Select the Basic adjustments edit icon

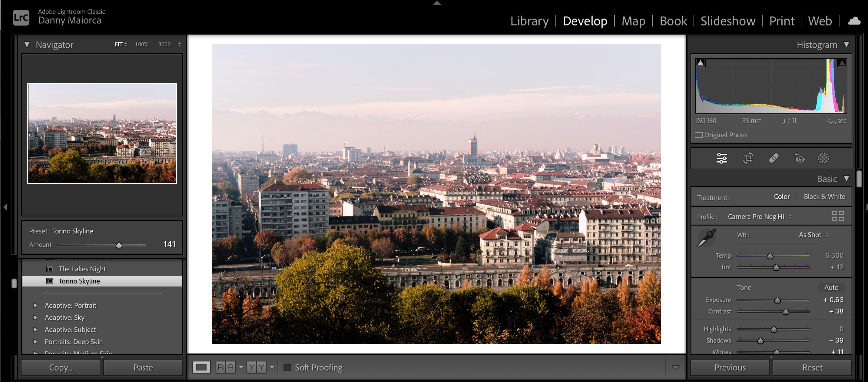click(722, 158)
